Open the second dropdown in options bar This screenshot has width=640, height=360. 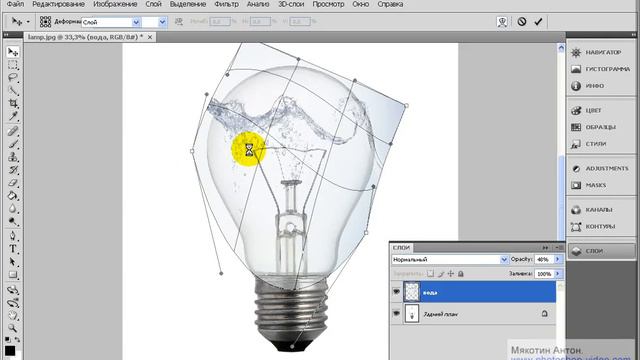(x=162, y=22)
